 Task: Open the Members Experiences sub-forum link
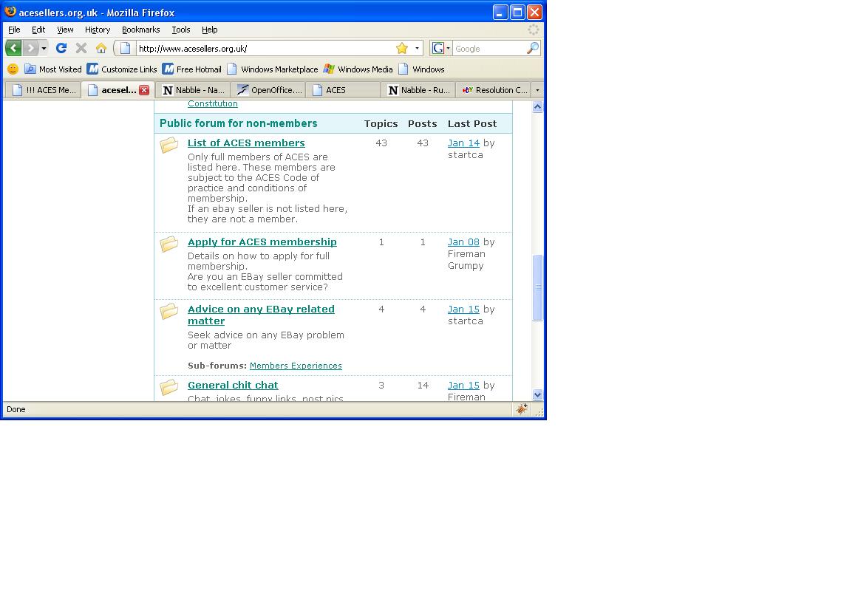296,366
